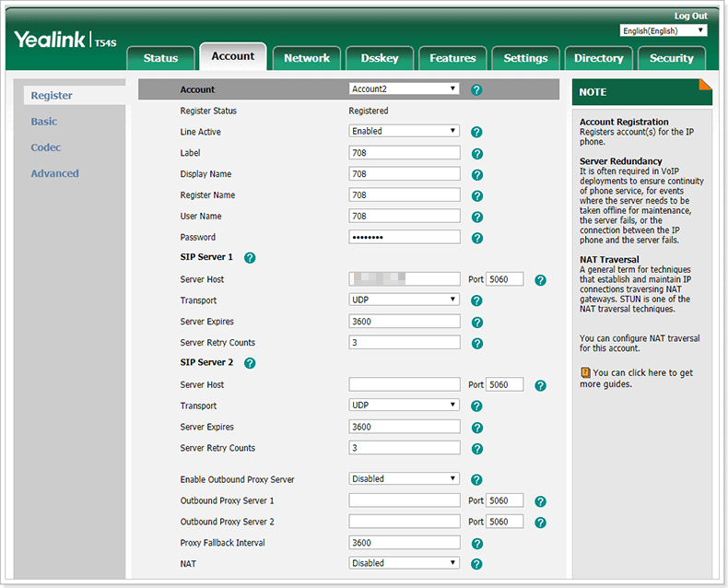The width and height of the screenshot is (728, 588).
Task: Click help icon for Label field
Action: [x=476, y=154]
